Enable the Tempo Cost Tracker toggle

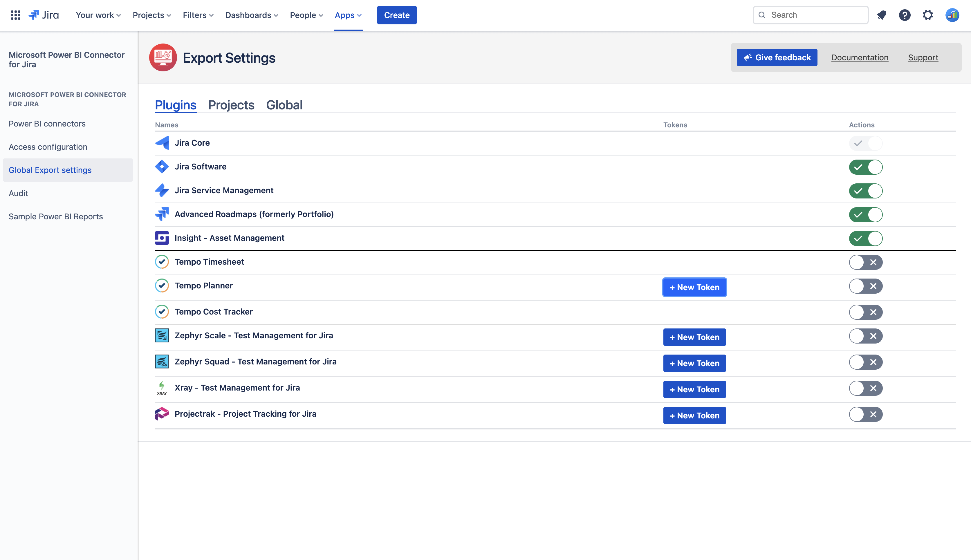click(866, 313)
